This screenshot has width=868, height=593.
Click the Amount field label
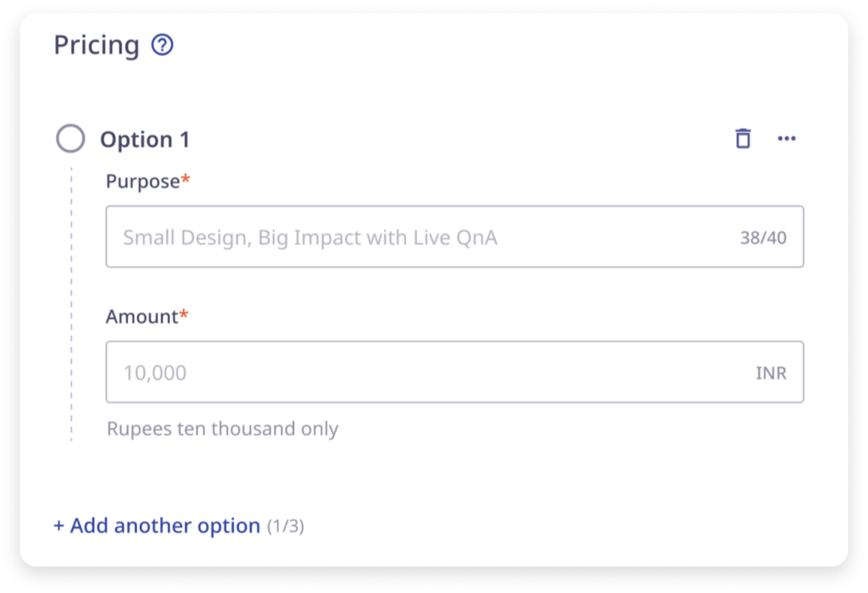click(141, 317)
